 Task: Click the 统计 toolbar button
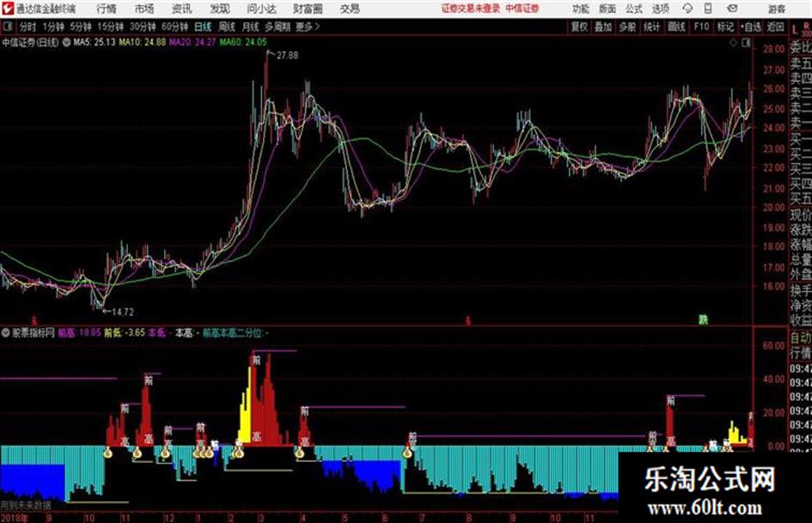click(x=651, y=27)
